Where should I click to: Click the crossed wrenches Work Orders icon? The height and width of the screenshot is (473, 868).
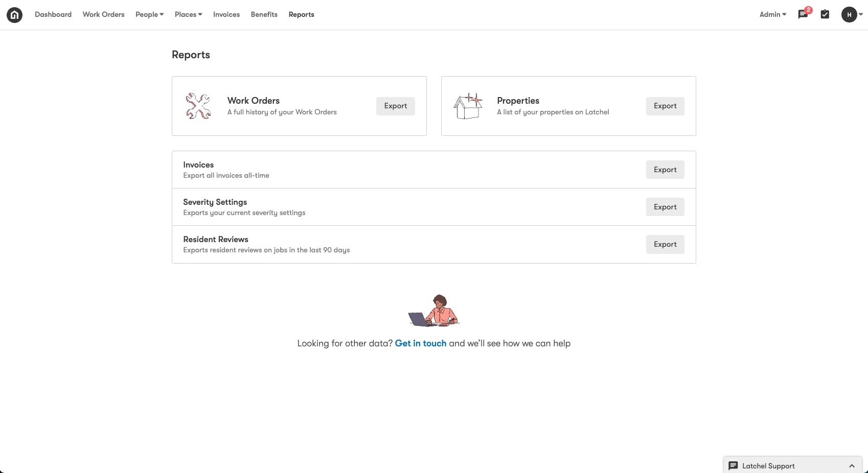[x=198, y=106]
